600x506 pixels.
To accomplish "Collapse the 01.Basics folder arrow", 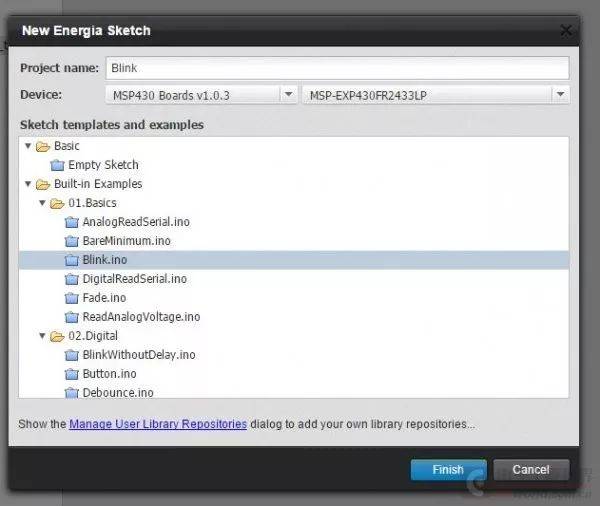I will [x=41, y=203].
